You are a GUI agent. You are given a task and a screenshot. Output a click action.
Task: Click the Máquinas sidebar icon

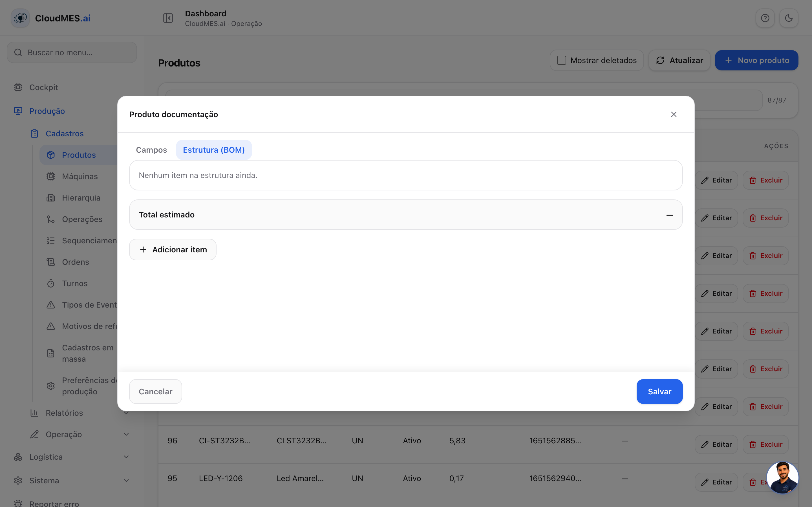coord(51,176)
